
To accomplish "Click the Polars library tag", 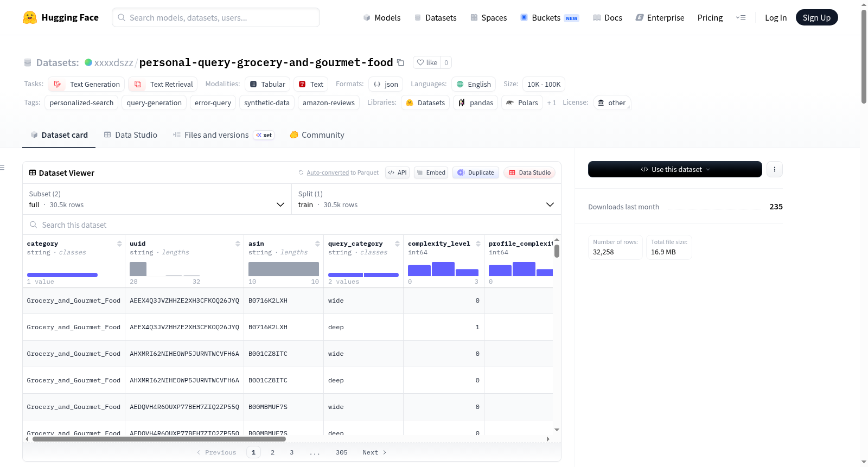I will point(522,103).
